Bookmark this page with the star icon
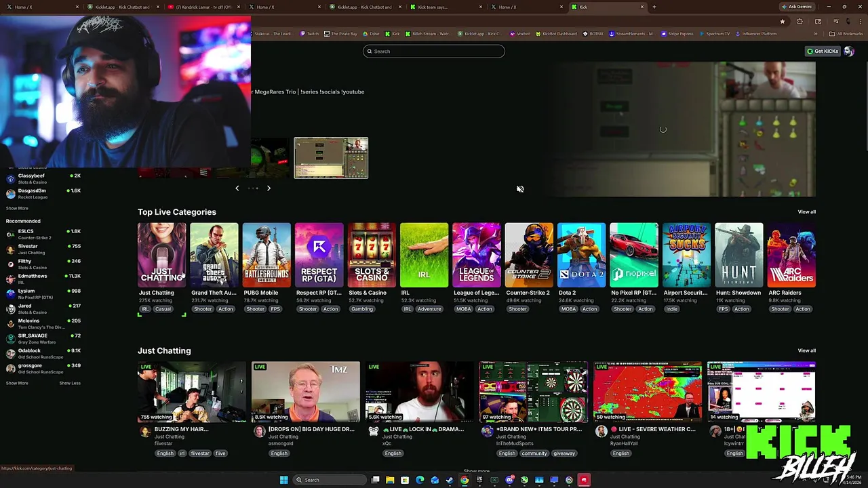 (783, 22)
